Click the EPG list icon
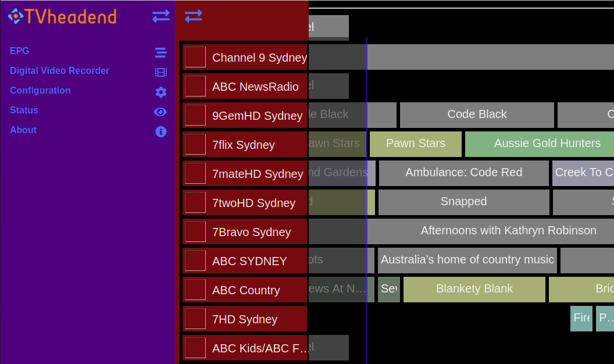The image size is (614, 364). (161, 52)
